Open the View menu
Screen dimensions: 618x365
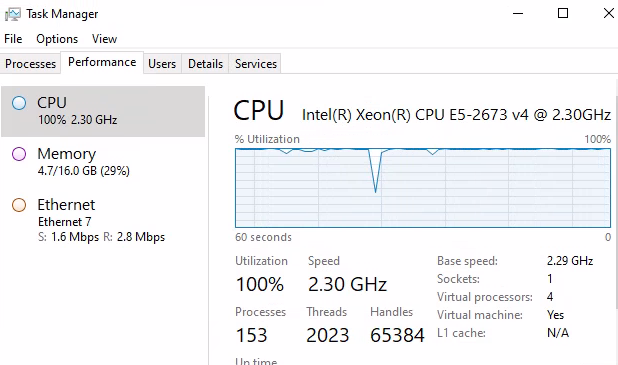tap(104, 39)
